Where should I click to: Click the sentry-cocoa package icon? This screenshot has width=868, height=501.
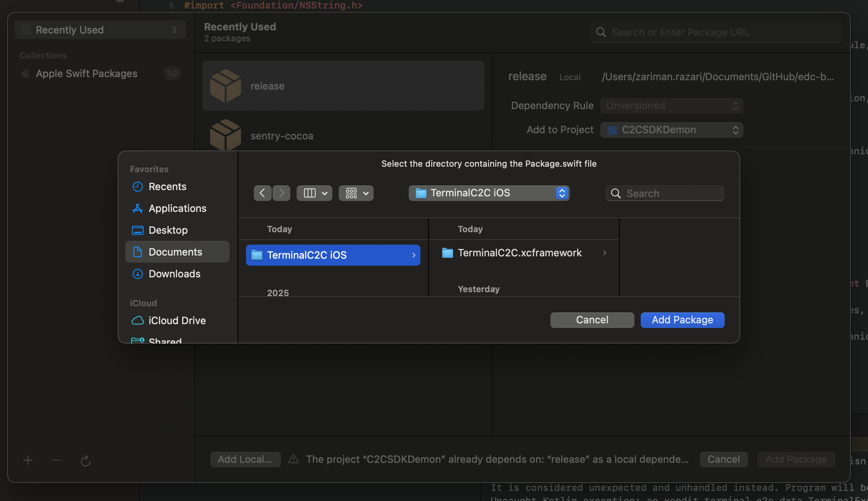(226, 135)
